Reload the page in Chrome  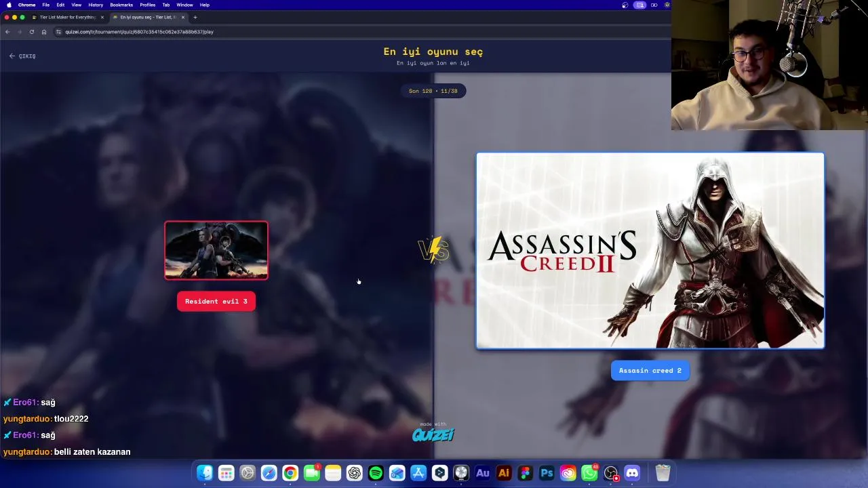click(31, 32)
